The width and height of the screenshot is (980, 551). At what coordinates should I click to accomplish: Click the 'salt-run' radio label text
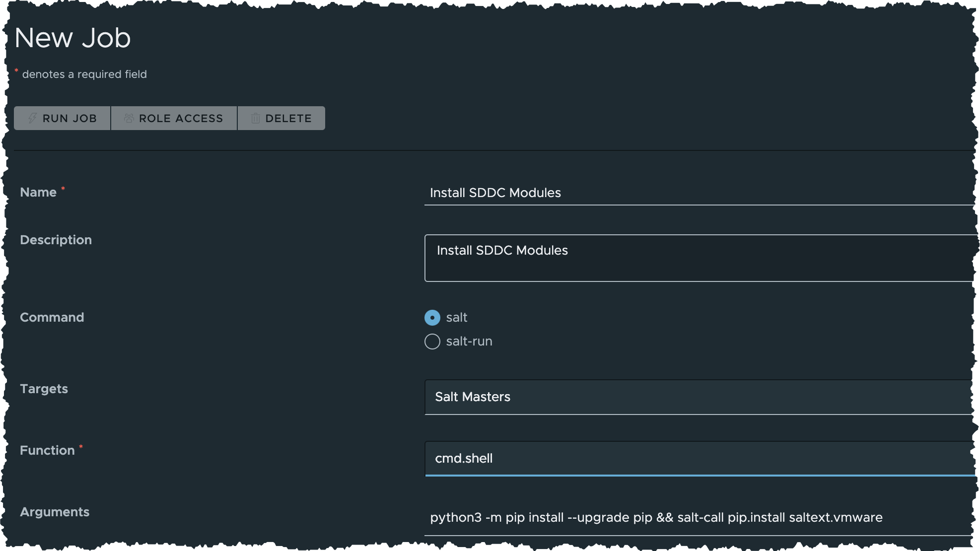click(469, 342)
